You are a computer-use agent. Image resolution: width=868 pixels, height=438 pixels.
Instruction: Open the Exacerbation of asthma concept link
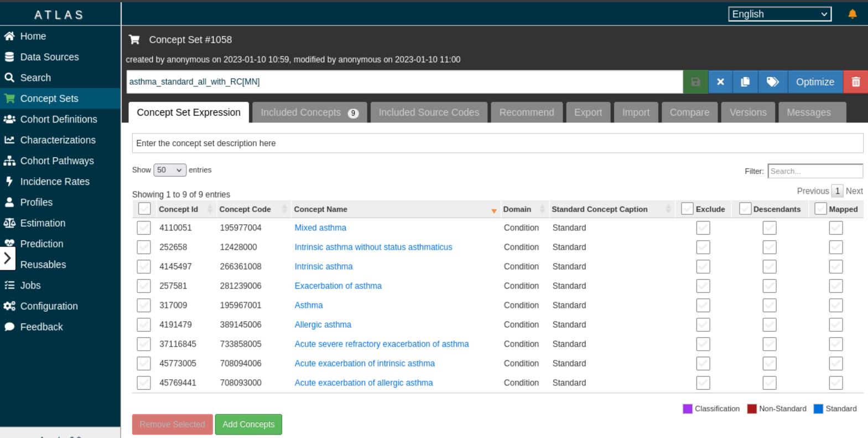click(x=337, y=286)
